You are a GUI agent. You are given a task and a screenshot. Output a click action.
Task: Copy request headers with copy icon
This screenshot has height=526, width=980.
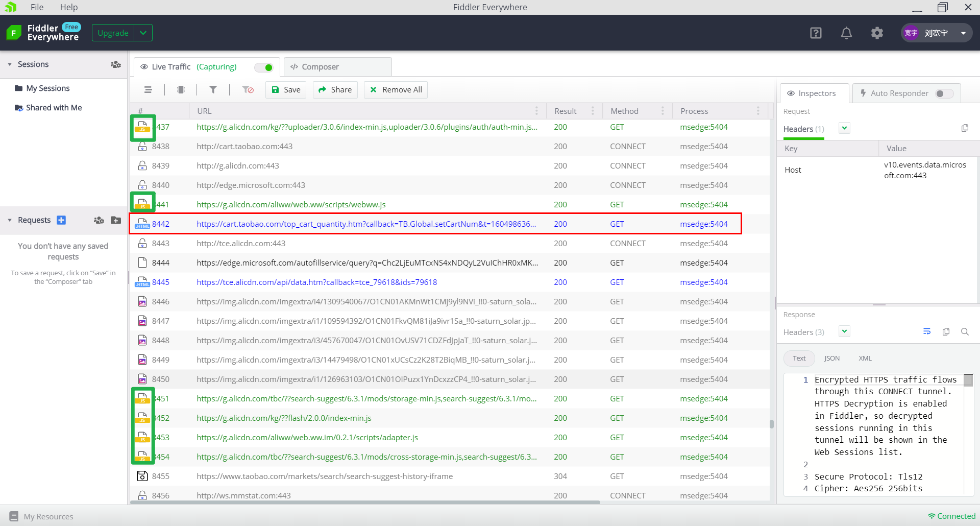(965, 128)
